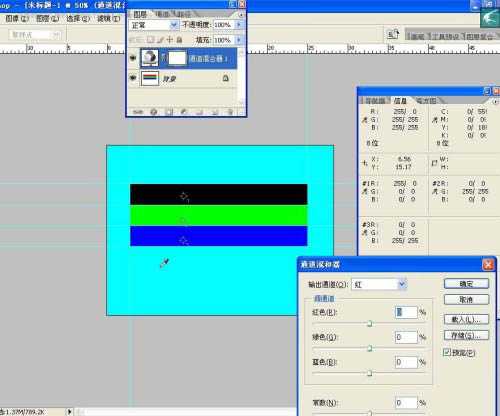Screen dimensions: 500x416
Task: Switch to the 信息 info tab
Action: click(400, 100)
